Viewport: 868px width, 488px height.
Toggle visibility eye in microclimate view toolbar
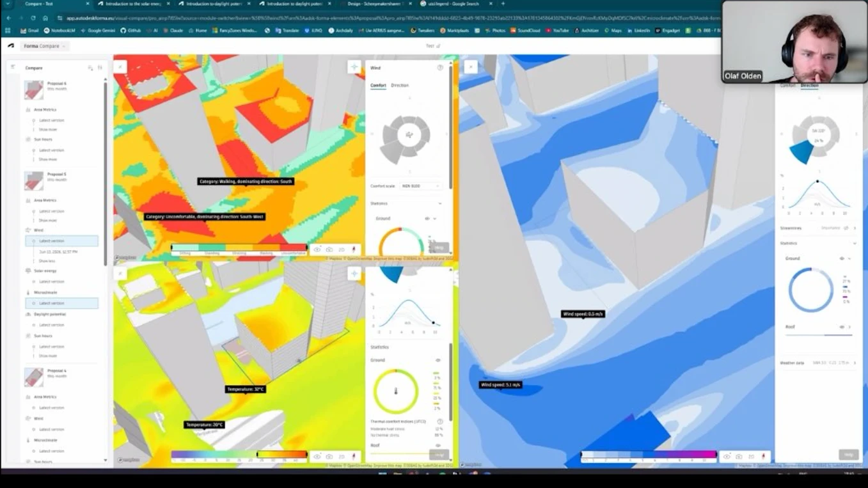[x=317, y=457]
